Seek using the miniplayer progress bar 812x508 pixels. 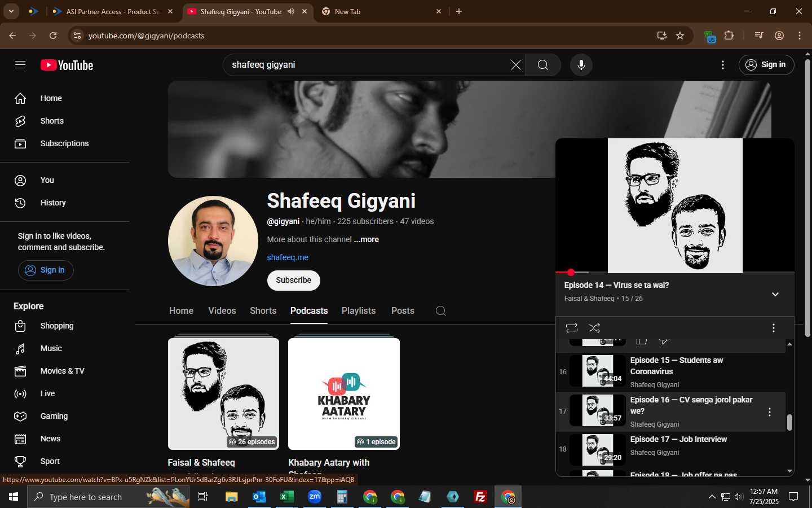(x=675, y=273)
